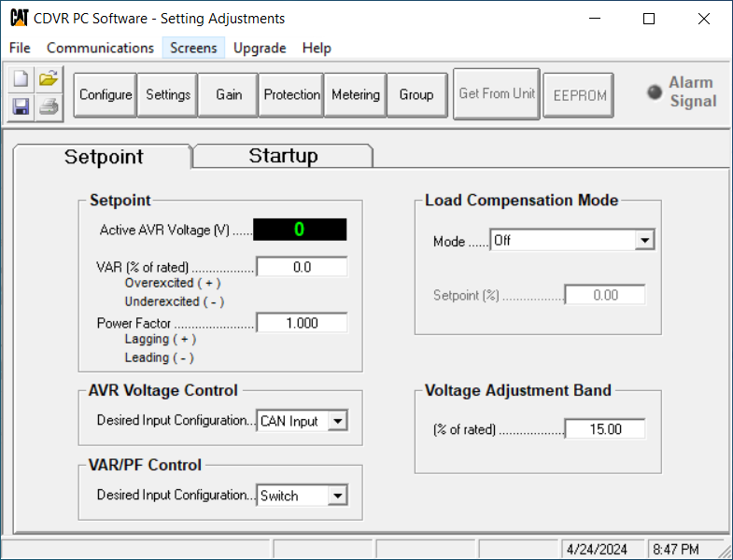
Task: Open the Help menu
Action: pyautogui.click(x=317, y=48)
